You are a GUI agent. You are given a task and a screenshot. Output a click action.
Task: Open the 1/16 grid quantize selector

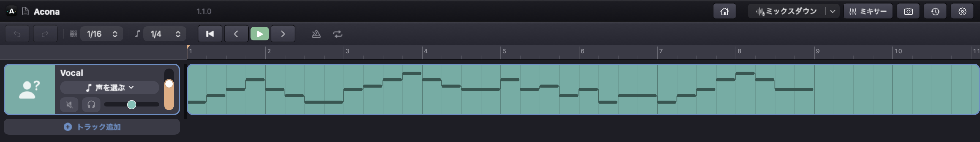tap(101, 34)
